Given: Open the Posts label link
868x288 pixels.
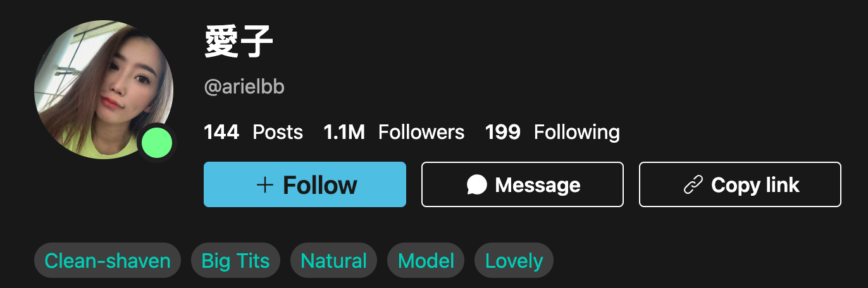Looking at the screenshot, I should (x=278, y=132).
